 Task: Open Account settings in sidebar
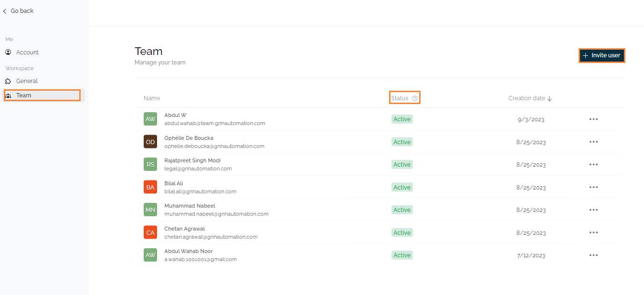coord(27,53)
